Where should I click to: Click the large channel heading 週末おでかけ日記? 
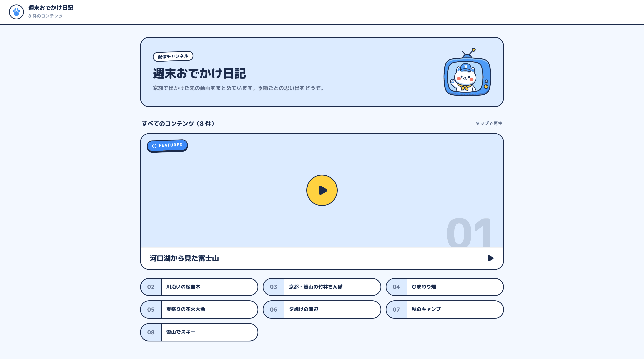[x=199, y=74]
